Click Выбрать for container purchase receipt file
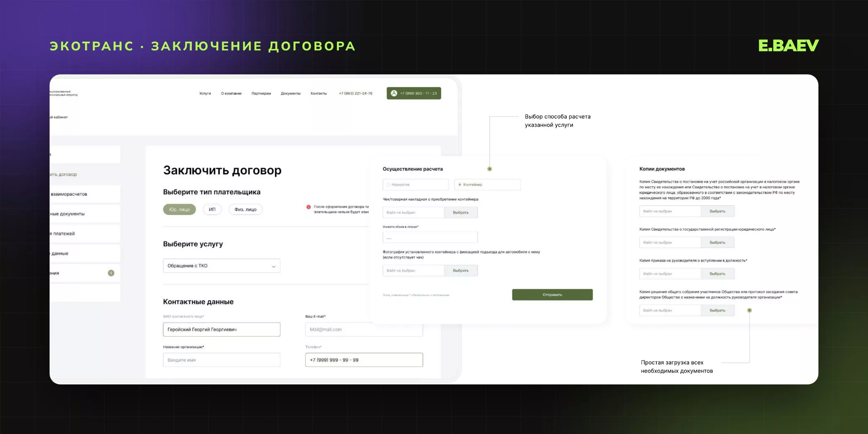 (x=461, y=212)
